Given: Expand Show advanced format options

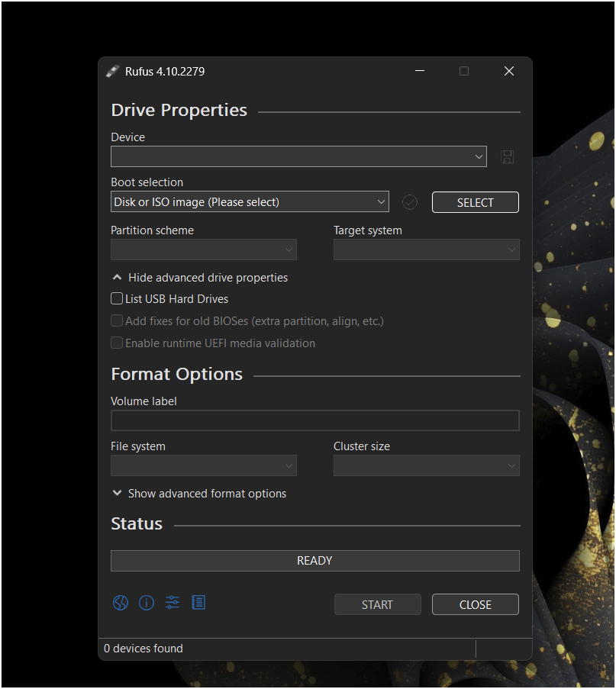Looking at the screenshot, I should tap(199, 494).
